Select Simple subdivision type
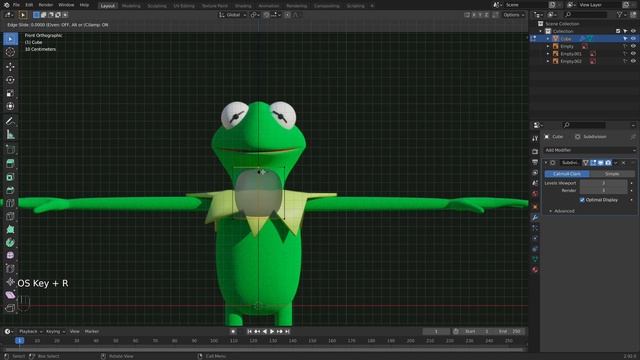 pyautogui.click(x=612, y=174)
